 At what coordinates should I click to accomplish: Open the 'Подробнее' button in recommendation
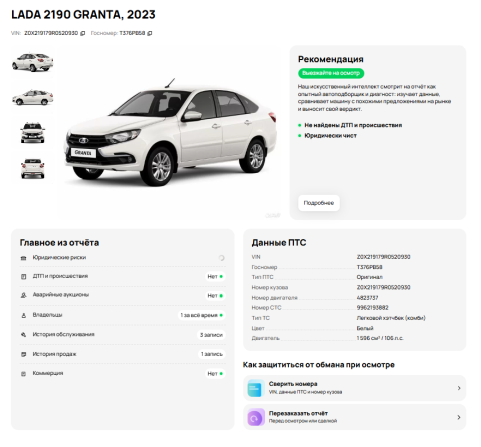(x=319, y=203)
